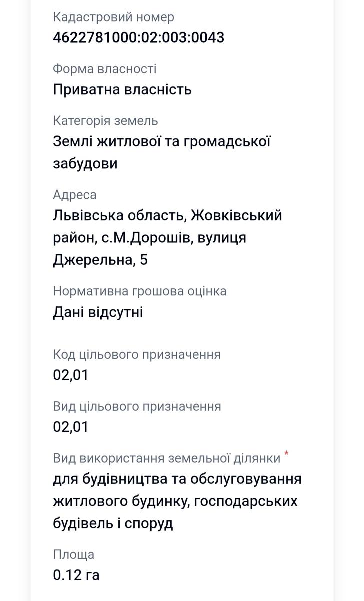Screen dimensions: 364x601
Task: Click the 'Адреса' field label
Action: tap(75, 194)
